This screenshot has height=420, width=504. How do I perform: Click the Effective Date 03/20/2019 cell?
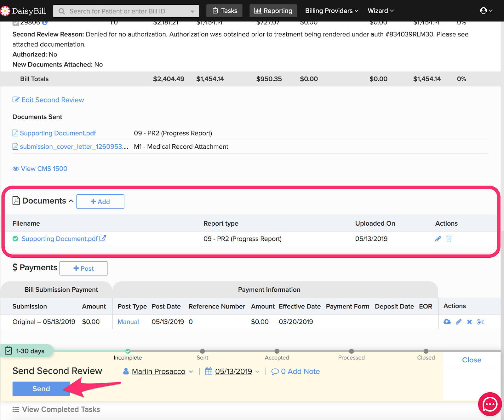296,322
